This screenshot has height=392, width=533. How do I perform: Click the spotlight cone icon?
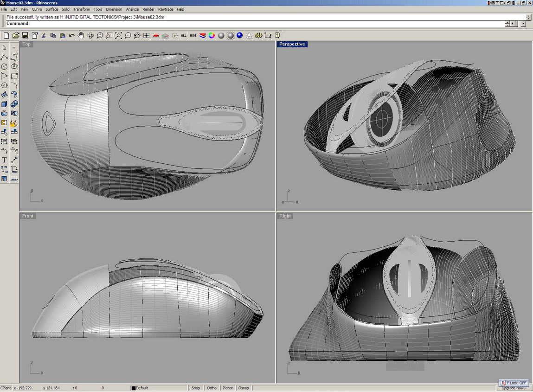[249, 35]
